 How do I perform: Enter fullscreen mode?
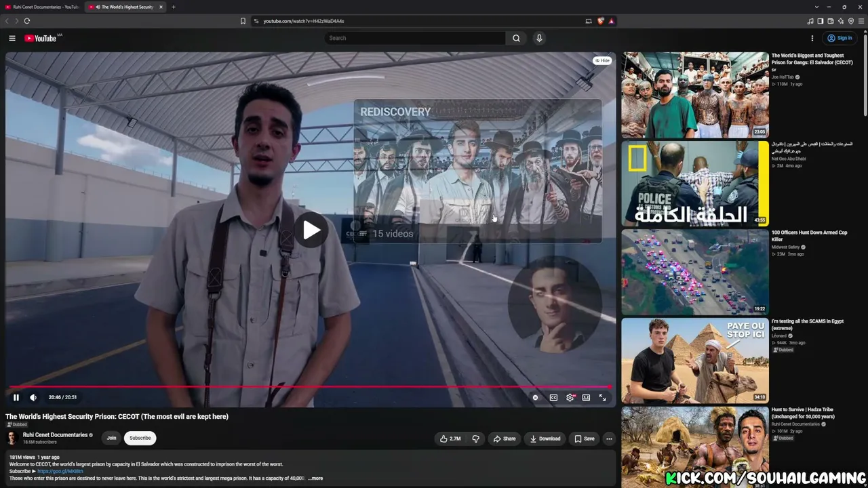click(x=602, y=398)
